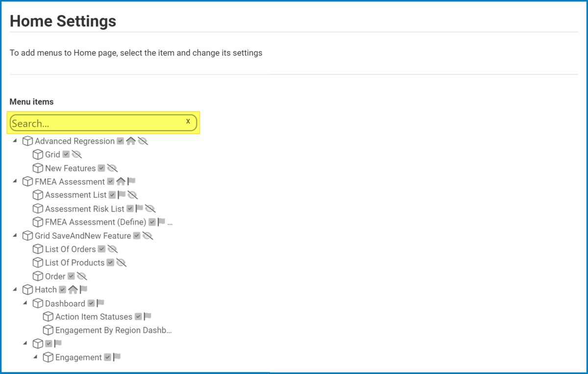
Task: Toggle hidden-eye icon for Grid item
Action: click(x=76, y=155)
